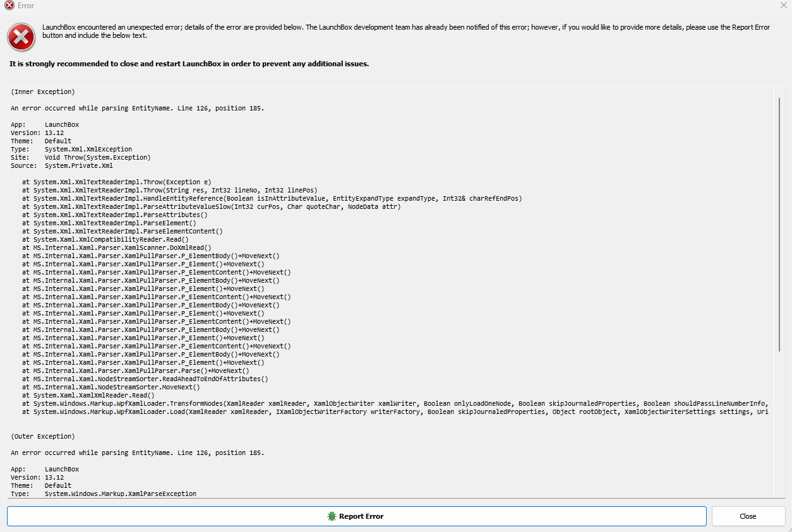Click the "Type: System.Windows.Markup.XamlParseException" line
This screenshot has width=792, height=532.
point(104,494)
